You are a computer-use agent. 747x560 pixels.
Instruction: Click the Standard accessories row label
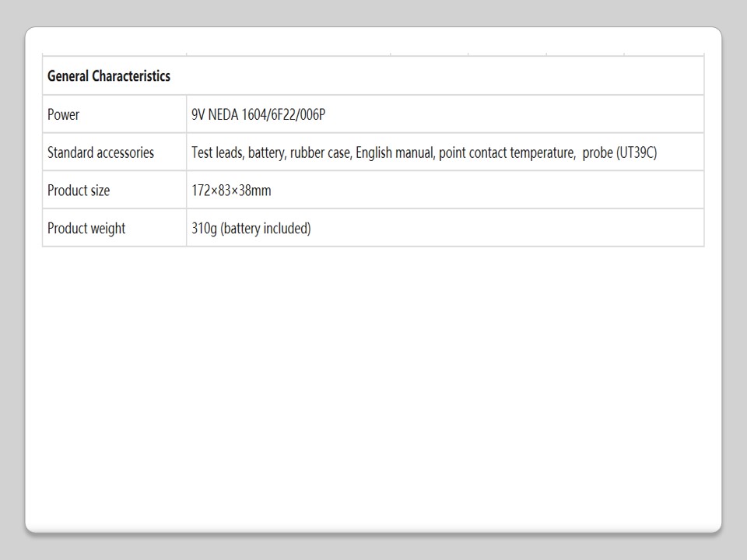point(100,152)
